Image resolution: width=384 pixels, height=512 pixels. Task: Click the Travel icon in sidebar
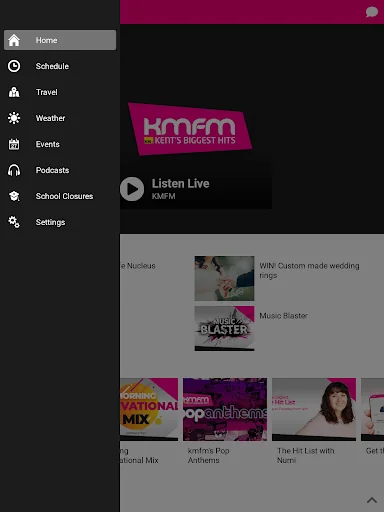pyautogui.click(x=14, y=92)
